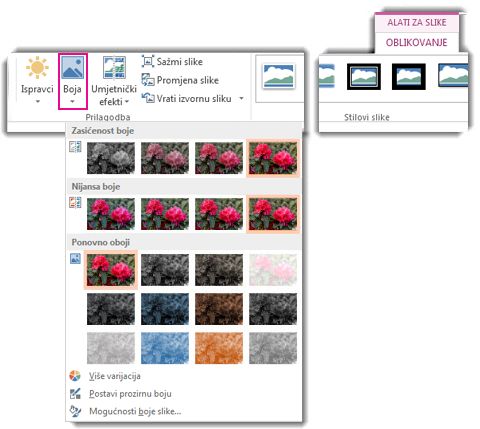
Task: Apply the first dark gray recolor in second row
Action: pyautogui.click(x=111, y=309)
